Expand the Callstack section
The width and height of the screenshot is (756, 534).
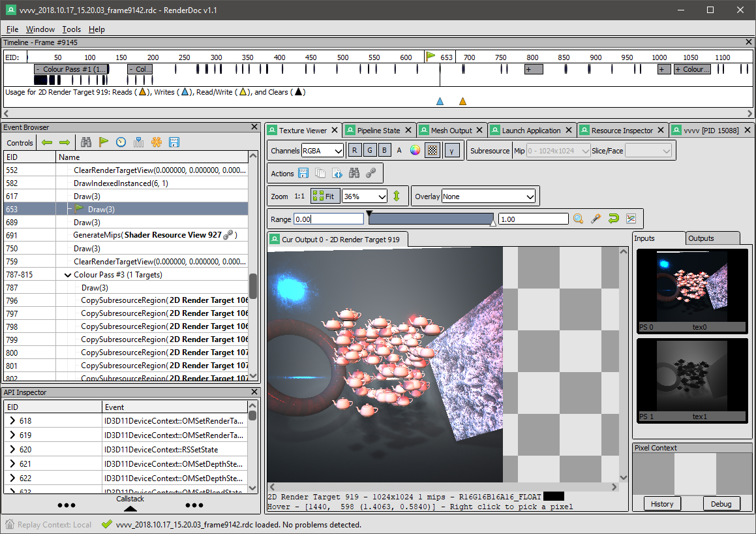[x=130, y=509]
